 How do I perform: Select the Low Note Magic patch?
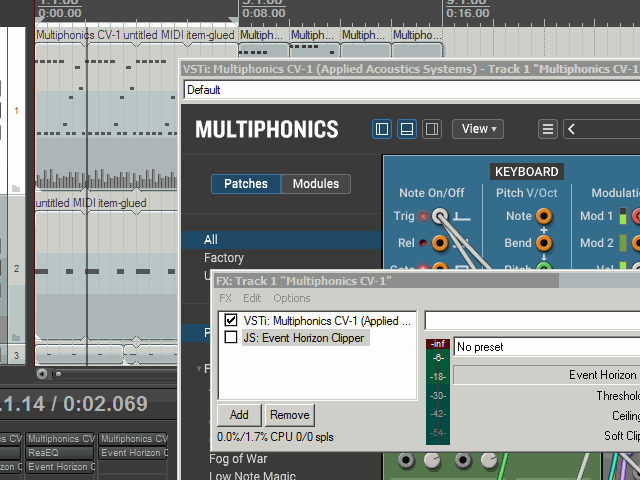pyautogui.click(x=252, y=476)
